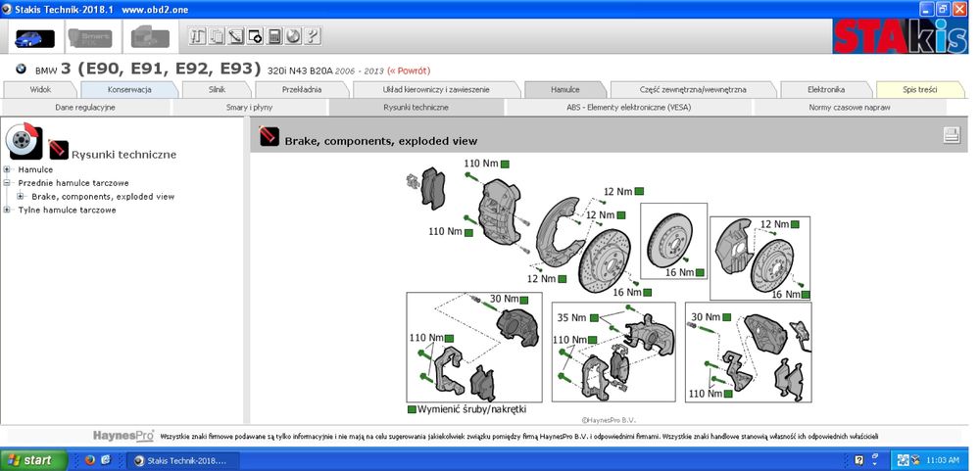This screenshot has height=471, width=980.
Task: Open the drawing pencil toolbar icon
Action: [235, 36]
